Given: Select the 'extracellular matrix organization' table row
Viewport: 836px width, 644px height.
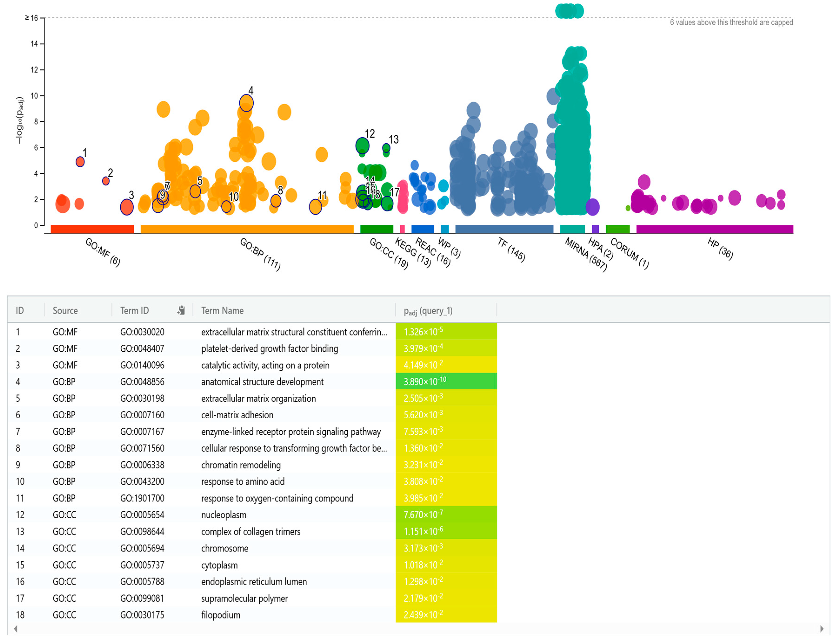Looking at the screenshot, I should [258, 399].
